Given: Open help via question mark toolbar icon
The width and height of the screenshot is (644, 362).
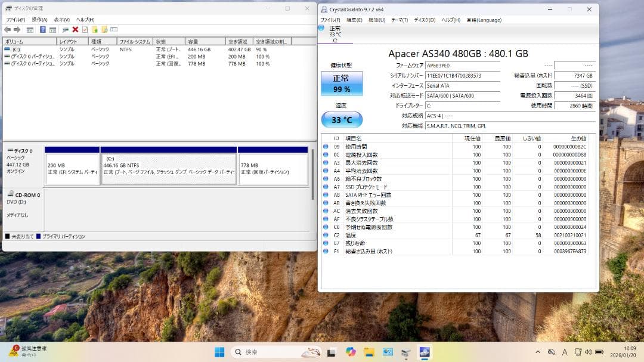Looking at the screenshot, I should [x=42, y=29].
